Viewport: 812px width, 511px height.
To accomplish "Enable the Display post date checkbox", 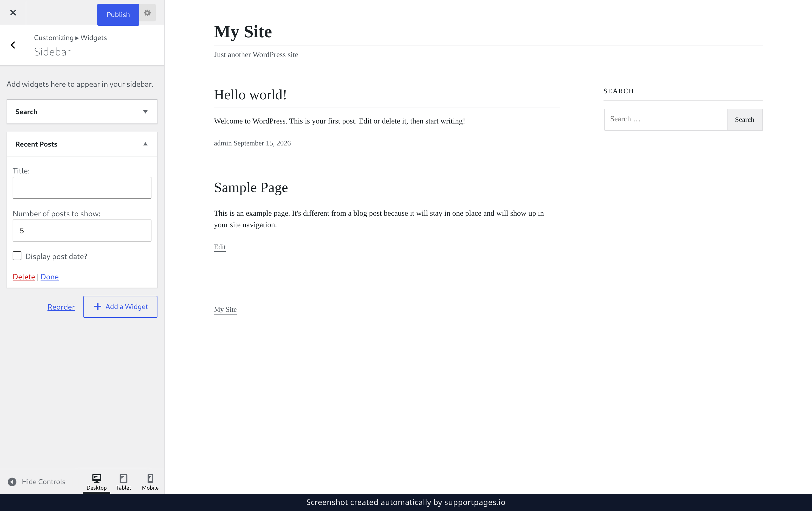I will click(17, 256).
